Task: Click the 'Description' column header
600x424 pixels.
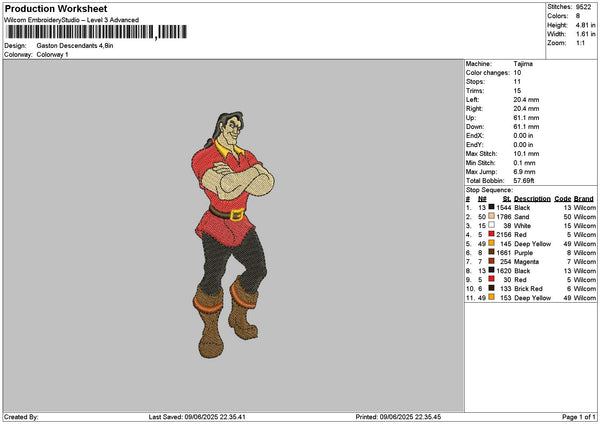Action: 532,199
